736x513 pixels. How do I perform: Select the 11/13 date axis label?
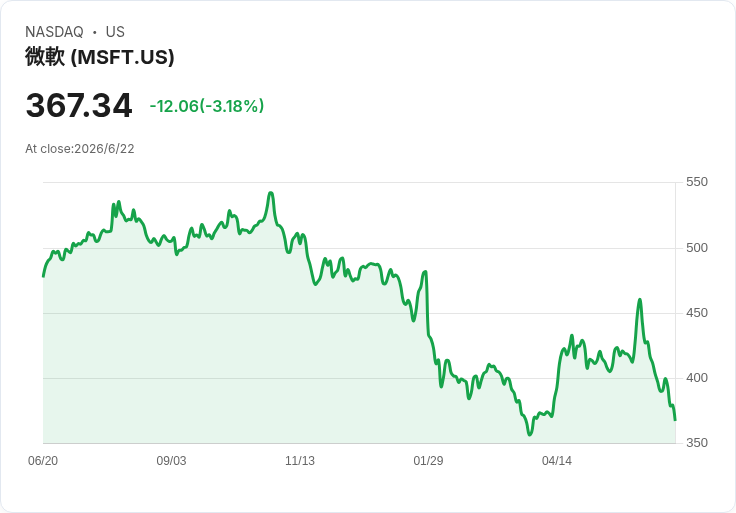[x=300, y=460]
